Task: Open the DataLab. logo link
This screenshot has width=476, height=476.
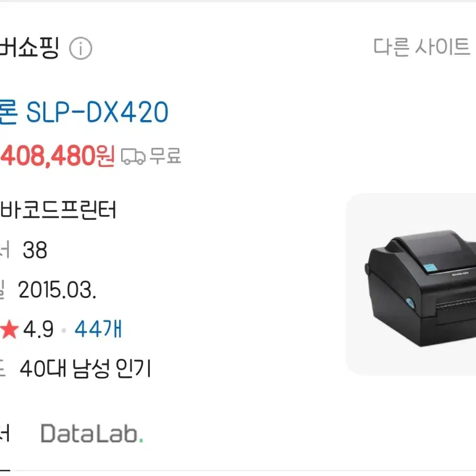Action: [x=92, y=433]
